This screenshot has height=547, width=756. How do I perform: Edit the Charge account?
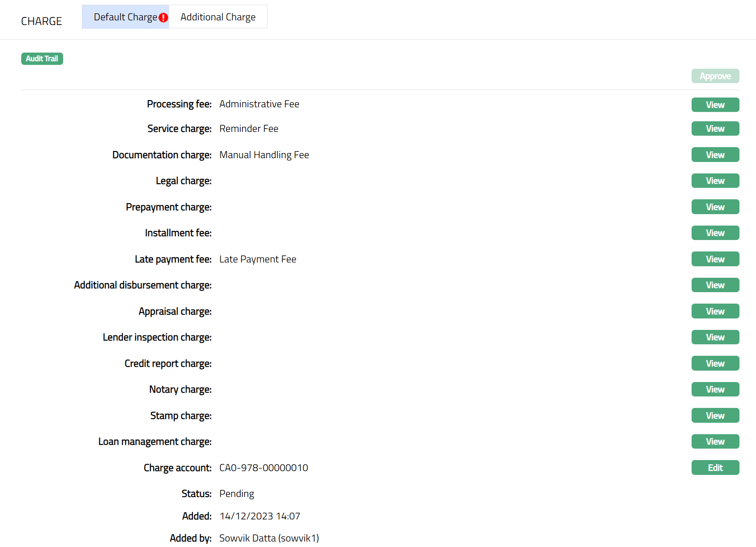pyautogui.click(x=715, y=468)
